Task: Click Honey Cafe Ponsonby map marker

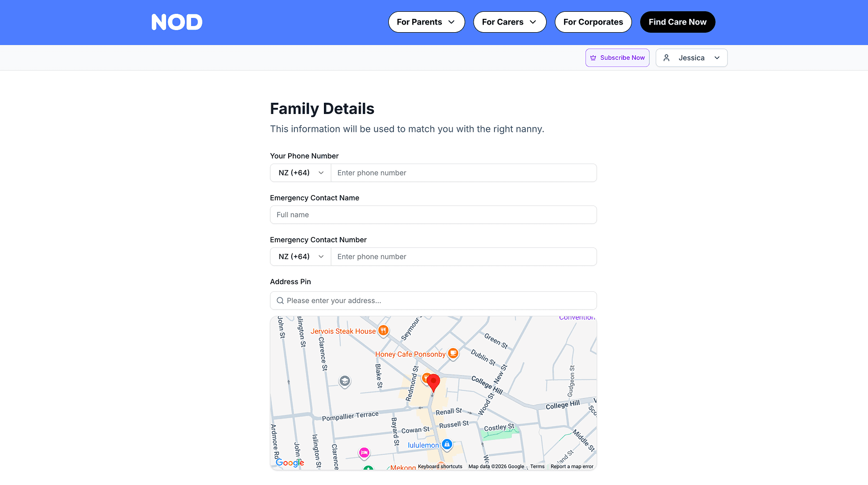Action: [x=453, y=353]
